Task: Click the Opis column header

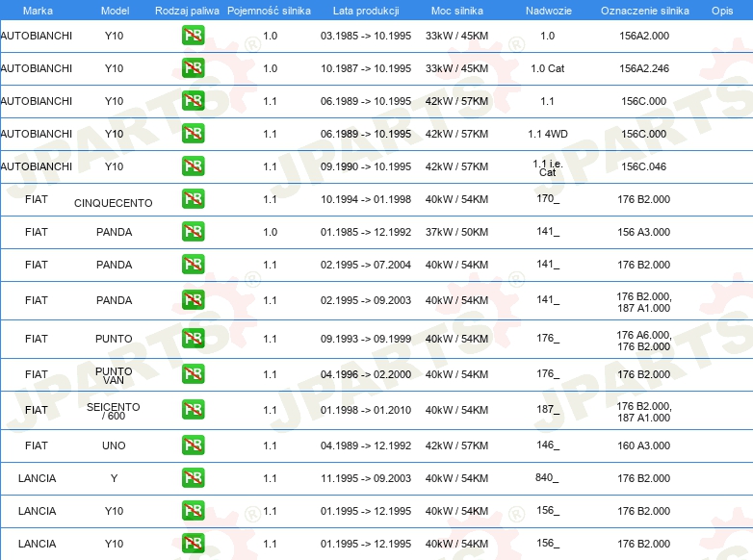Action: point(722,11)
